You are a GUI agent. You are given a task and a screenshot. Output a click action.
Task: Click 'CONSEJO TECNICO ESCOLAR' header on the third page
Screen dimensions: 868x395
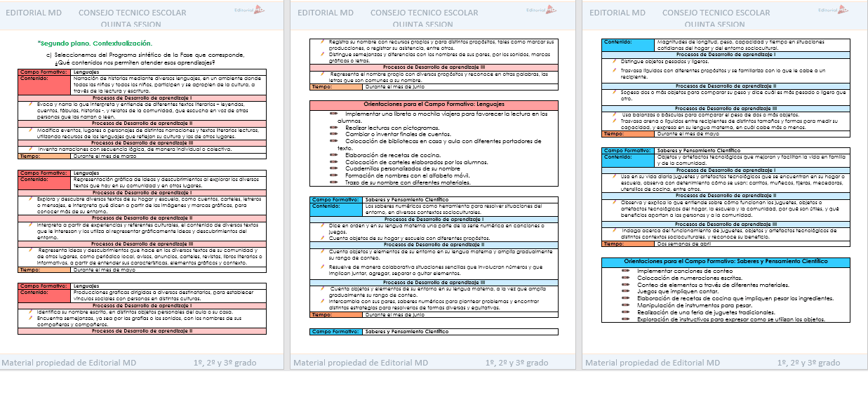pos(716,13)
